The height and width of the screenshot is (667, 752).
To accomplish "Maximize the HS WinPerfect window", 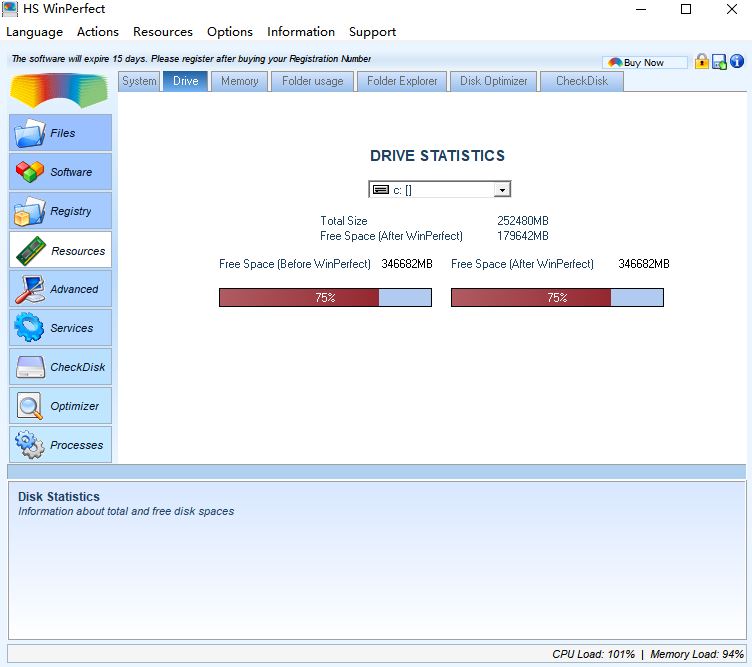I will [686, 9].
